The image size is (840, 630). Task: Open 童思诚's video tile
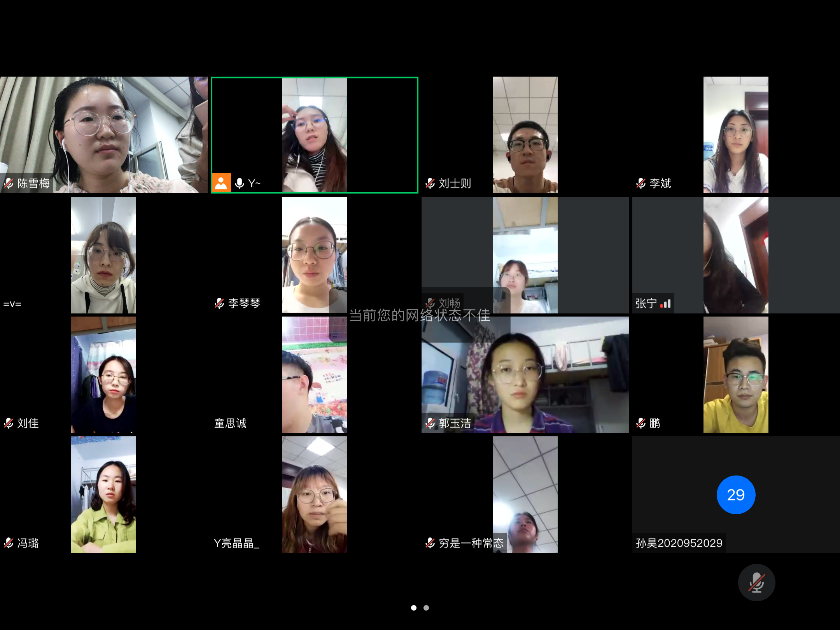(x=314, y=375)
